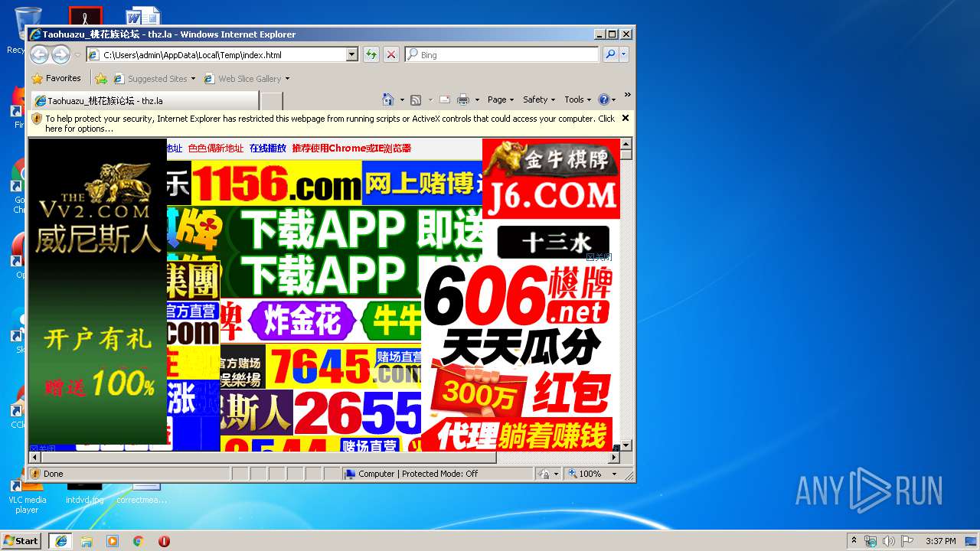Screen dimensions: 980x551
Task: Click the 在线播放 blue link
Action: click(267, 148)
